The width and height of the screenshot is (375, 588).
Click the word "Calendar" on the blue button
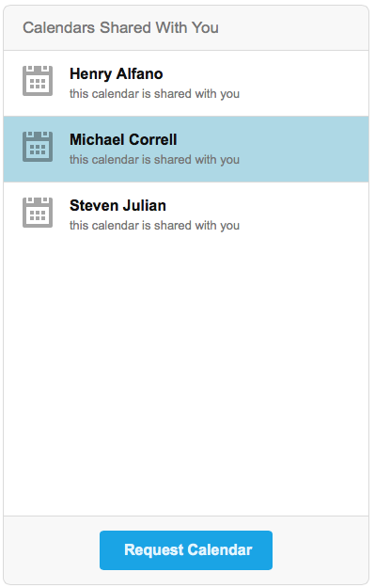[220, 549]
